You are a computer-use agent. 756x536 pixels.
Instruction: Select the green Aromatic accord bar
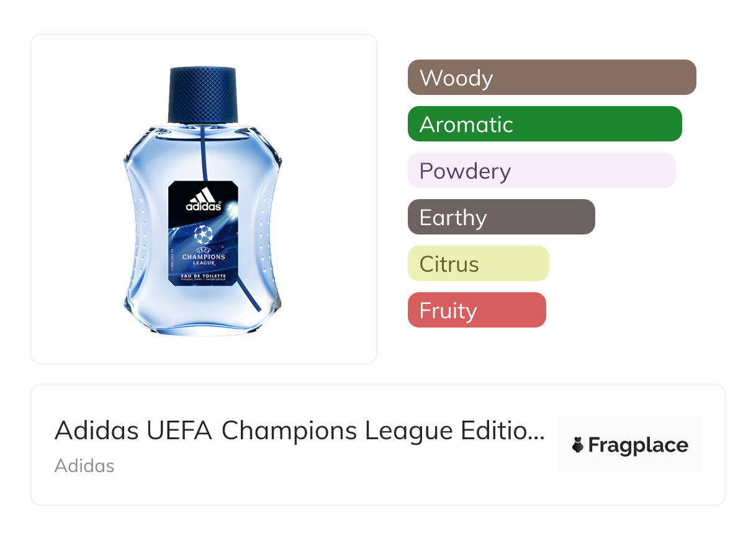click(x=544, y=124)
